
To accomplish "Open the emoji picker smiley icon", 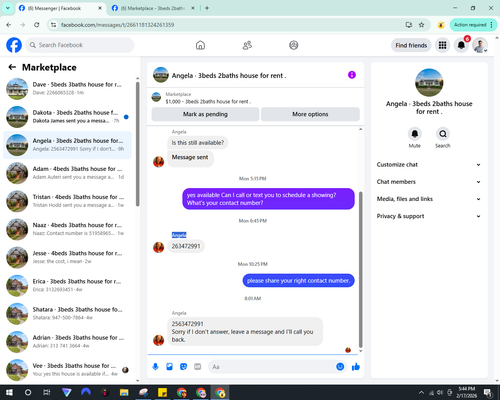I will (x=340, y=367).
